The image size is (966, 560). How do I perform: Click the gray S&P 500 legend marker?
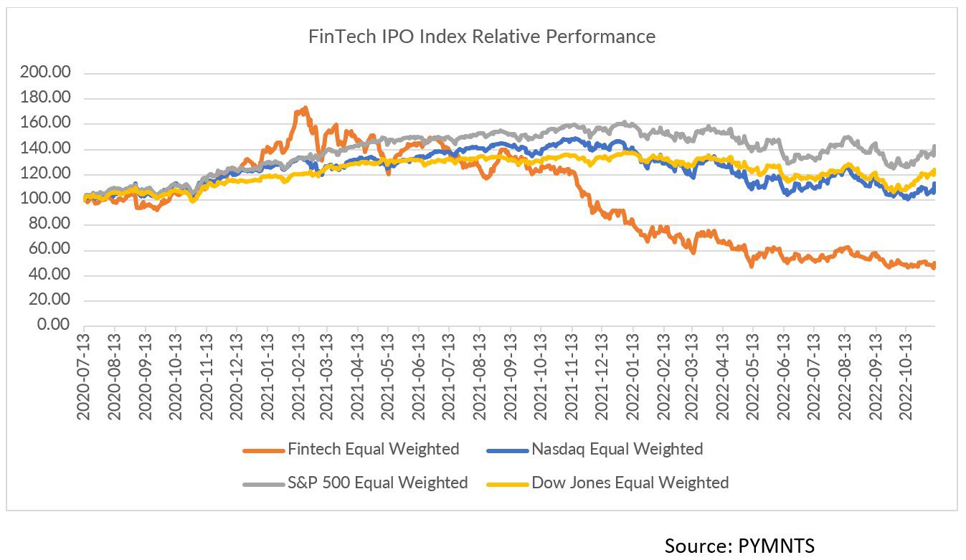(263, 483)
